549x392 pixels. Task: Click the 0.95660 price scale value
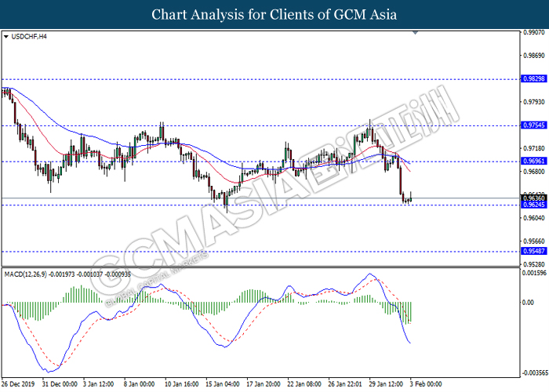(x=534, y=241)
